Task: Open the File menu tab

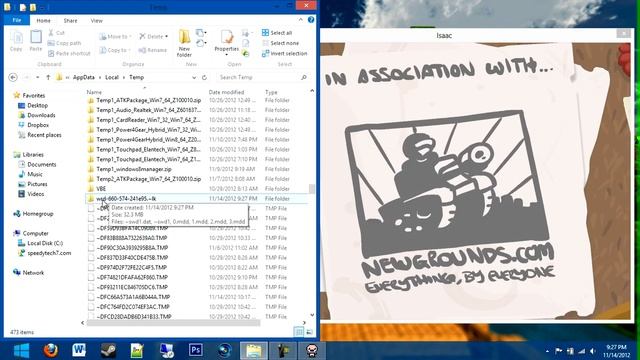Action: (17, 20)
